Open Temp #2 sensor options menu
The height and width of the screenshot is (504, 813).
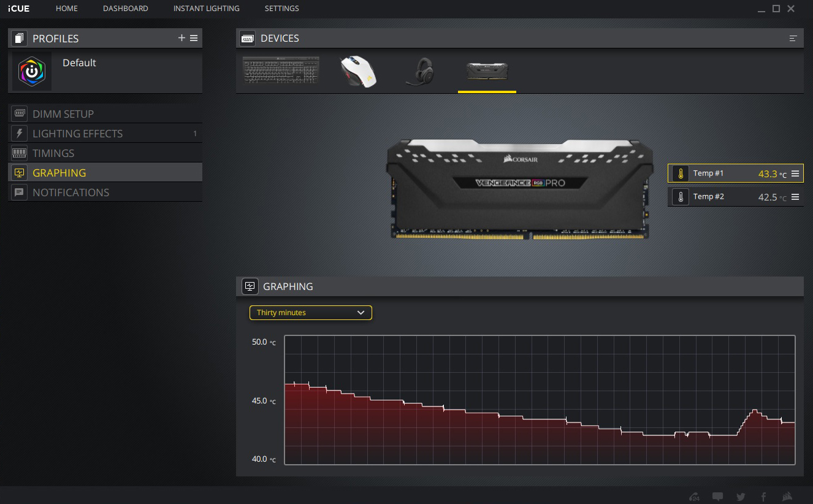coord(795,197)
